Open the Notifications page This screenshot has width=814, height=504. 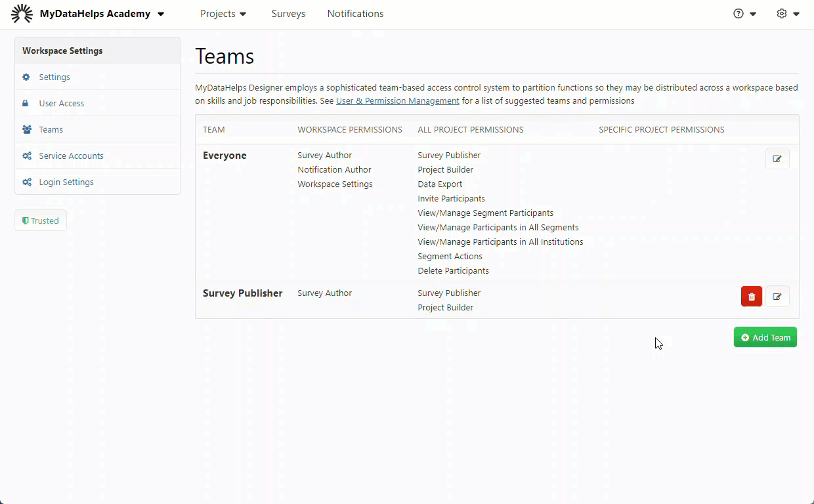(x=355, y=14)
